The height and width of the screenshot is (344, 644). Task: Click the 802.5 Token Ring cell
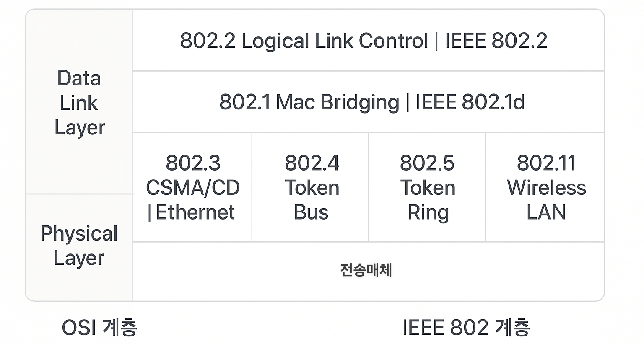click(427, 187)
